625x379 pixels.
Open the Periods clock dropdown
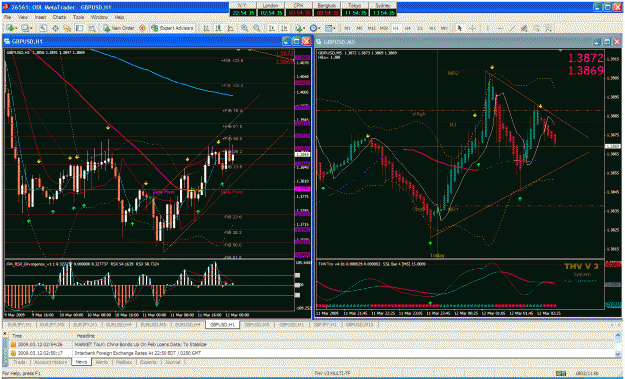point(315,28)
